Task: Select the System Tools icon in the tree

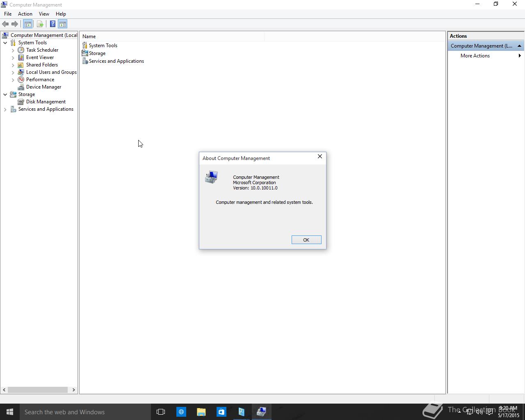Action: point(13,43)
